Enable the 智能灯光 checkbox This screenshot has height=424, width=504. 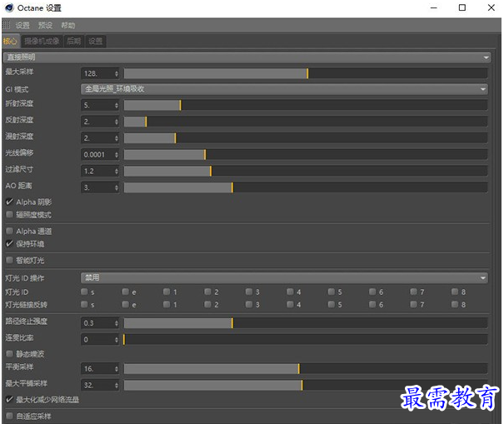10,260
